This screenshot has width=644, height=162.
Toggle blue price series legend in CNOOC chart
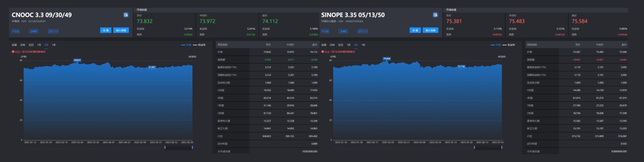coord(186,45)
